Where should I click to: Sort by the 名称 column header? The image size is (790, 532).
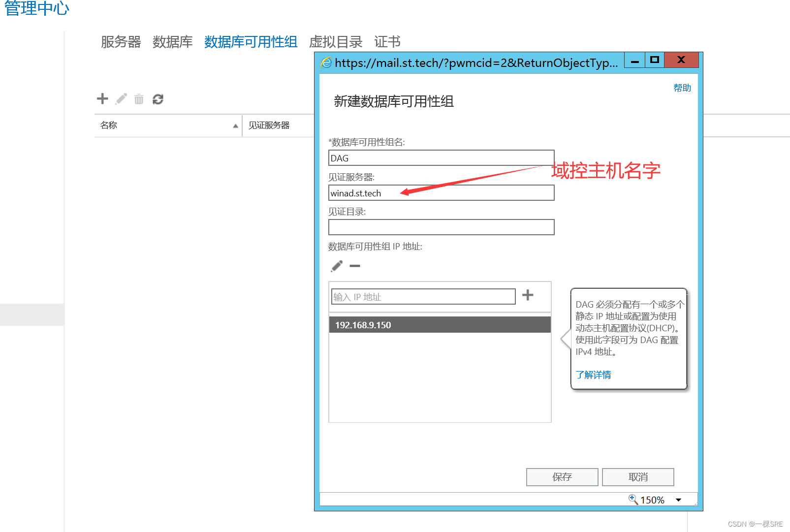[x=168, y=125]
